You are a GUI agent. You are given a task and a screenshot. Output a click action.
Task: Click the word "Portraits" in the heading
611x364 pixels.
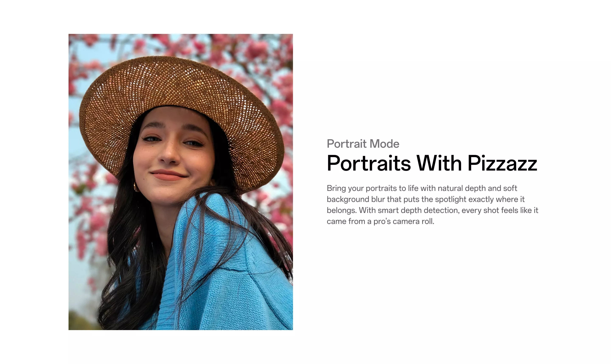(x=369, y=163)
